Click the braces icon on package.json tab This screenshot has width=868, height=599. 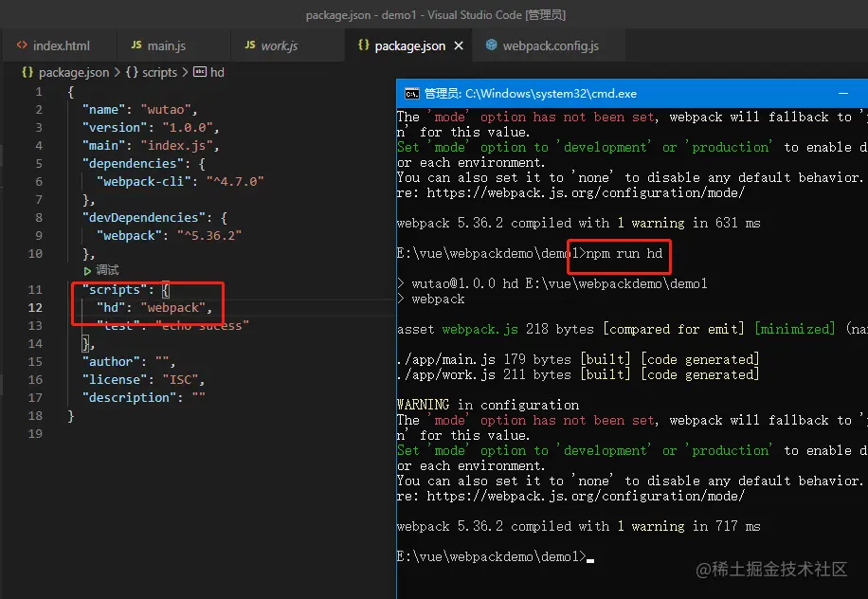pyautogui.click(x=364, y=45)
